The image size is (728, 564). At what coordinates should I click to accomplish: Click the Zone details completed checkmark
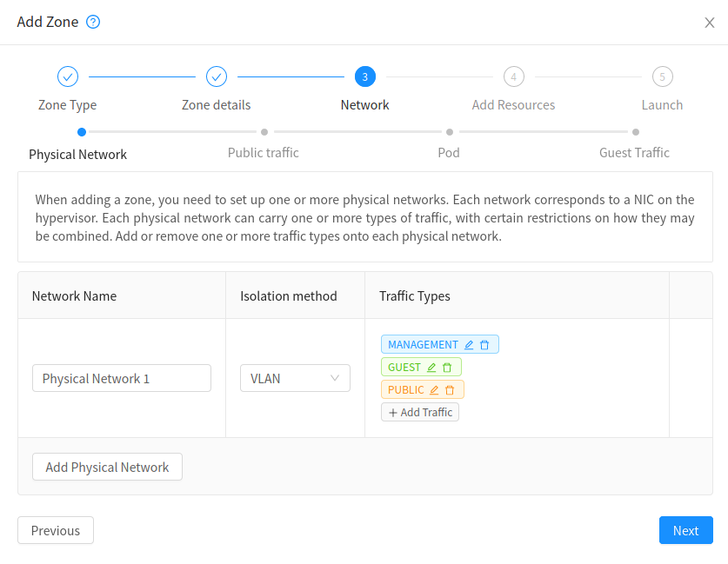[216, 76]
